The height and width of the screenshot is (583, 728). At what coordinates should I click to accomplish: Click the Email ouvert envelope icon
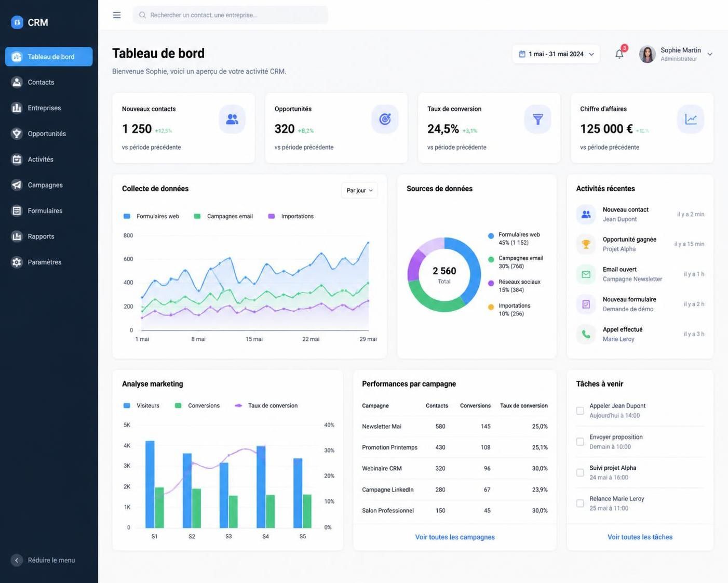[586, 274]
